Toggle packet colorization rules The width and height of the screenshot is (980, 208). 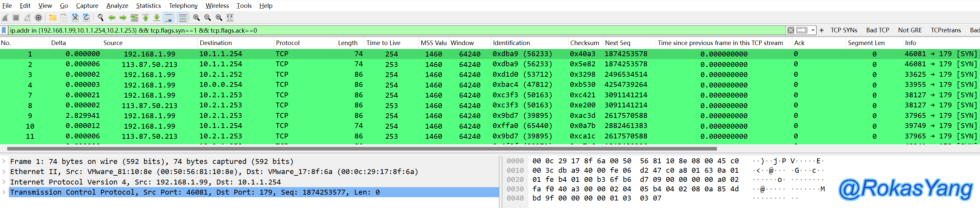pyautogui.click(x=183, y=18)
